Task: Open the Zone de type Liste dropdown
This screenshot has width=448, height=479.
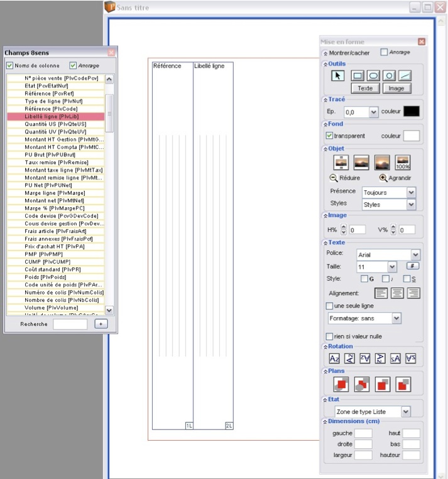Action: point(405,411)
